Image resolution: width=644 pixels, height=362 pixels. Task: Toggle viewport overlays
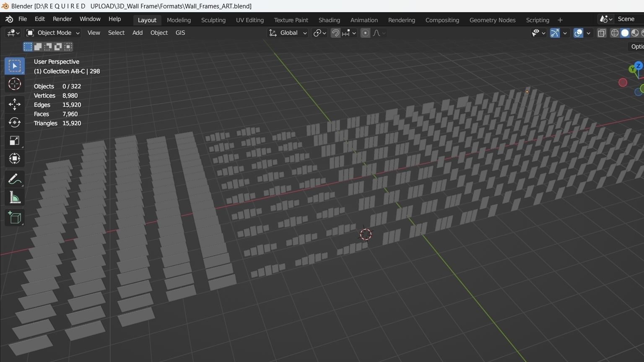(578, 33)
